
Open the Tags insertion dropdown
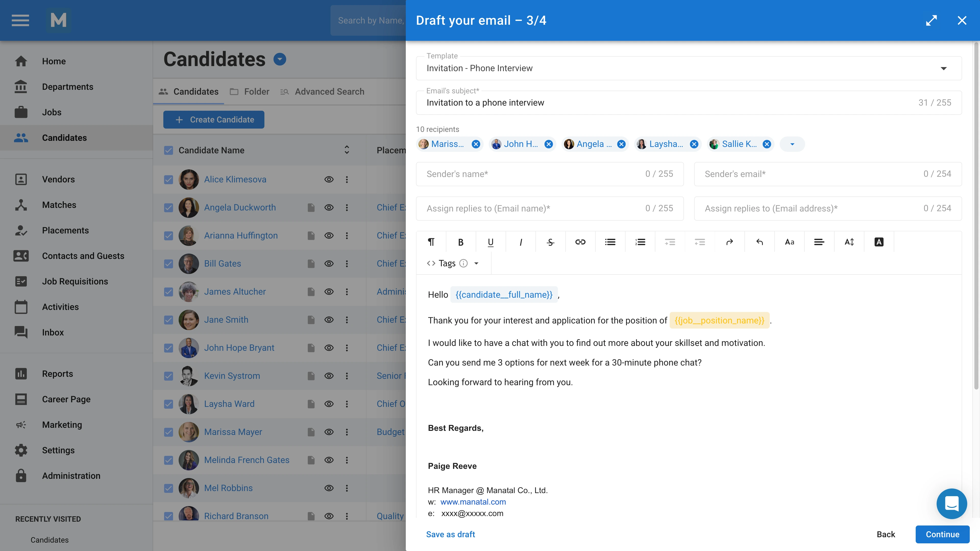(476, 263)
